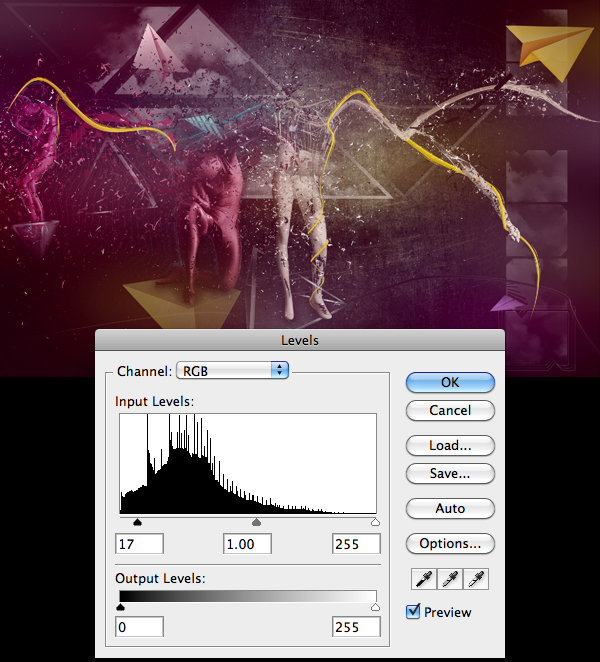Click the output black level slider
Viewport: 600px width, 662px height.
point(120,608)
